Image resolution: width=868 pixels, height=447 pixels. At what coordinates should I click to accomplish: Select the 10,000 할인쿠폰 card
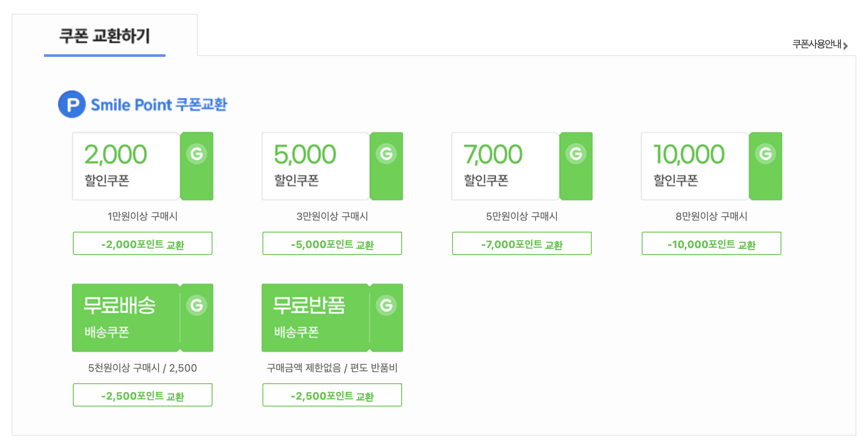pos(712,166)
